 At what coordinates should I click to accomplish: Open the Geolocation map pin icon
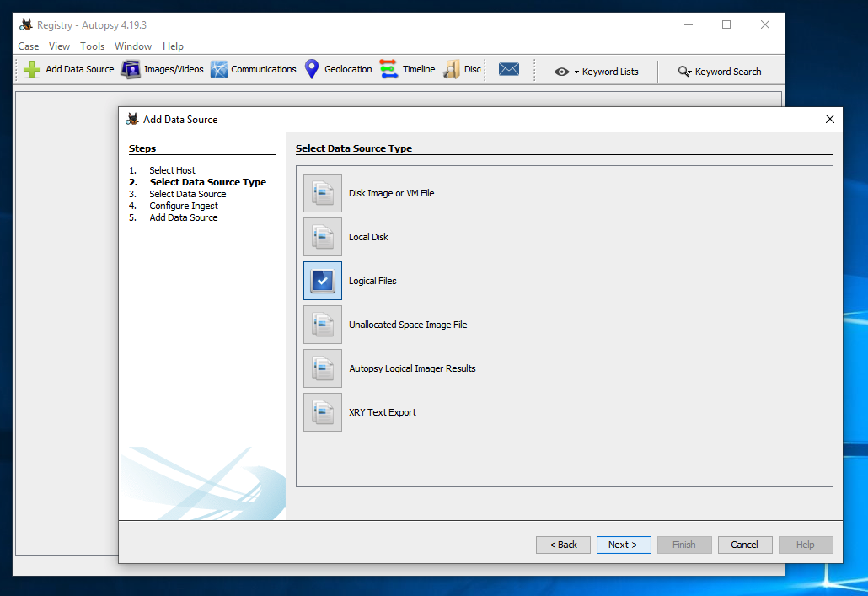pyautogui.click(x=312, y=69)
